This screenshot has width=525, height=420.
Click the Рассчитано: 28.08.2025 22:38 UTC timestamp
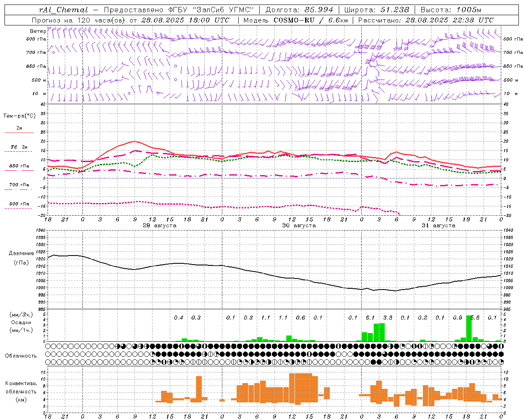(426, 20)
